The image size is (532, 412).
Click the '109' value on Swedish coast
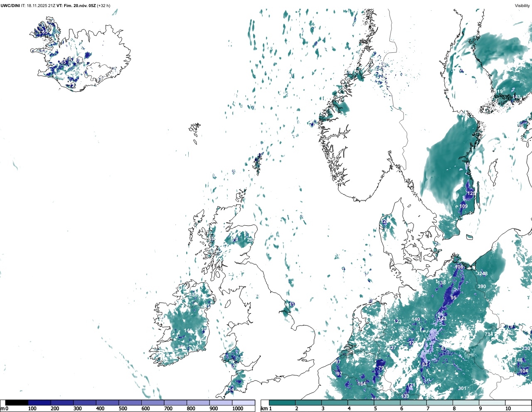pos(464,206)
